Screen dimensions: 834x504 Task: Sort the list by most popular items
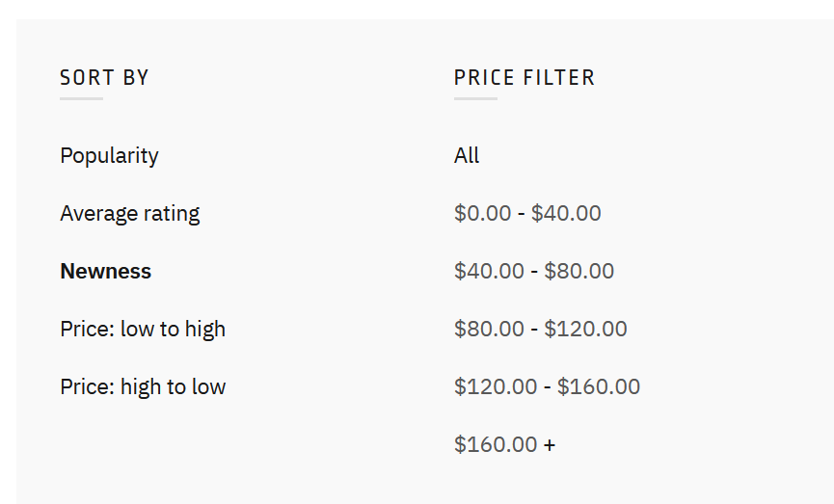tap(109, 156)
